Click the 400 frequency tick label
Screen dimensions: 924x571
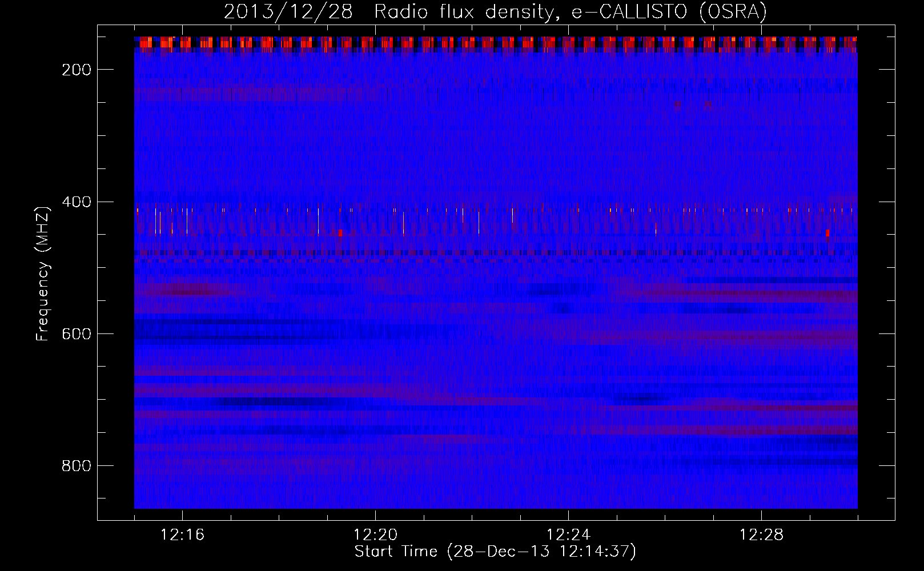coord(76,202)
